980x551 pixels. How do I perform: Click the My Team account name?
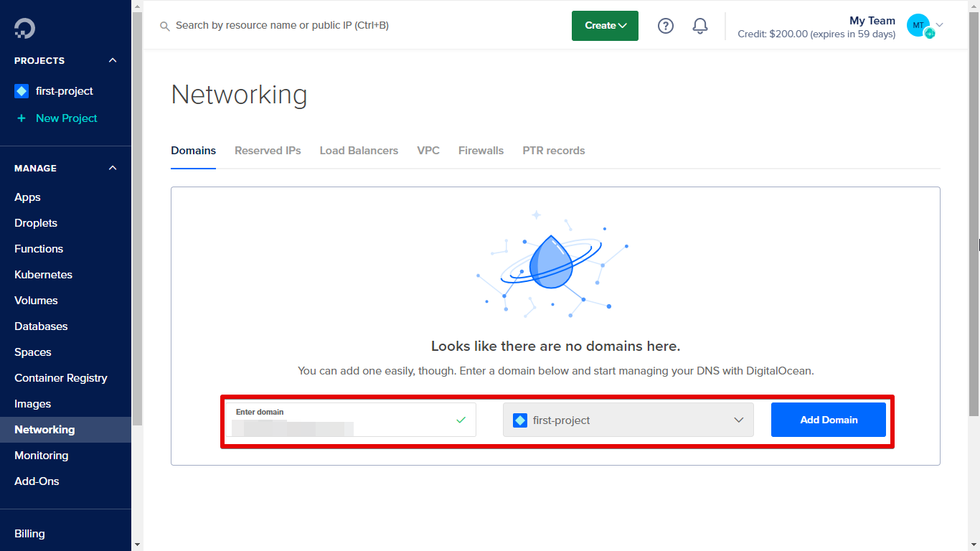[872, 21]
